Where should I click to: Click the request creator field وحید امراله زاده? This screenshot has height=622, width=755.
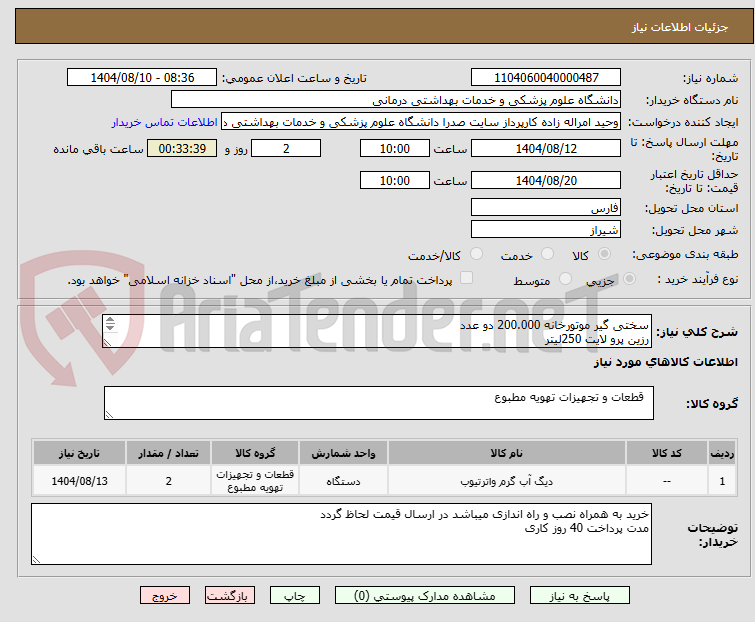pyautogui.click(x=420, y=122)
